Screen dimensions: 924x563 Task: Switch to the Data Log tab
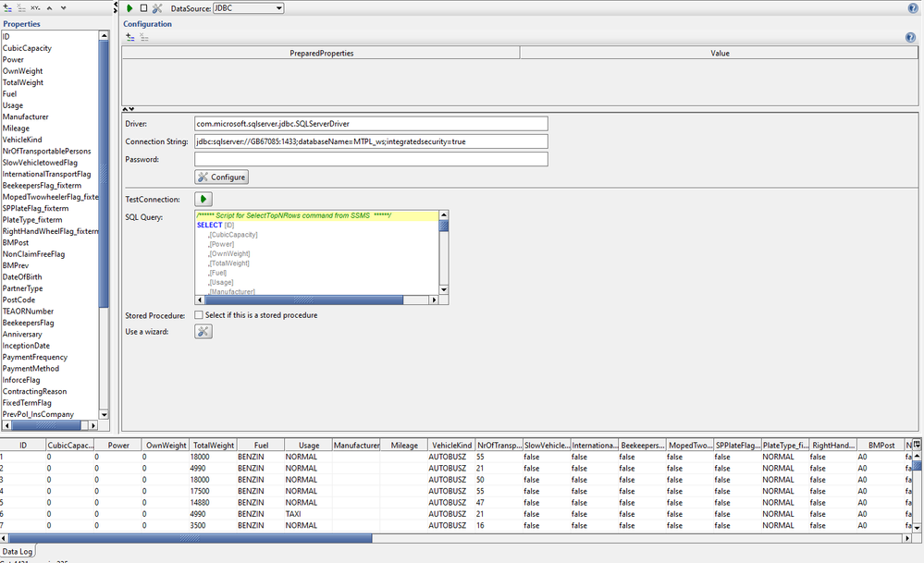[x=18, y=550]
